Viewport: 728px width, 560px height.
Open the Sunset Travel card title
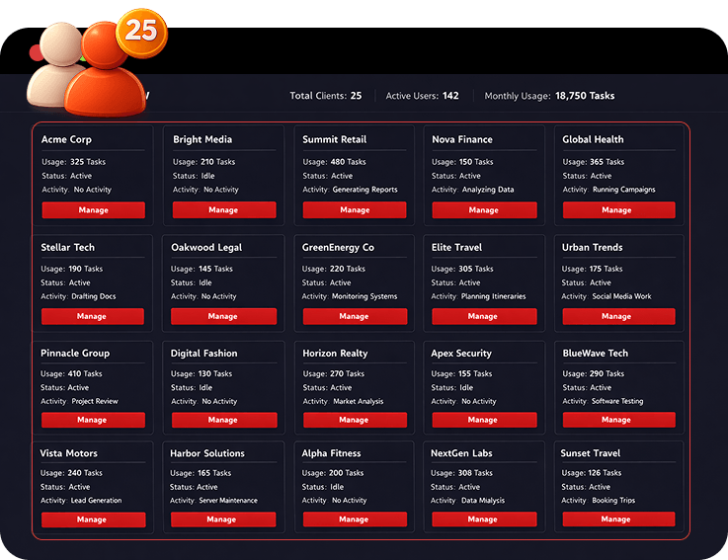(591, 453)
